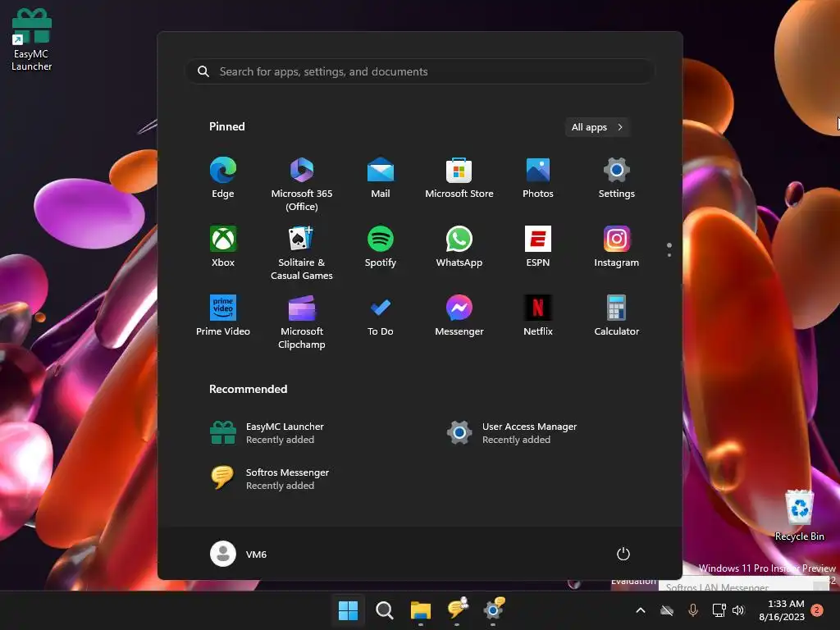Open Microsoft Clipchamp
Screen dimensions: 840x630
click(x=302, y=322)
